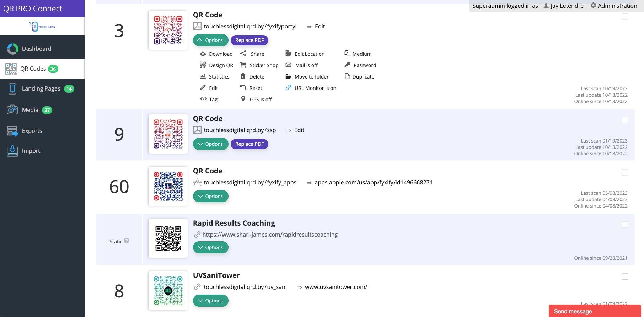
Task: Open QR Codes in the sidebar
Action: [x=42, y=69]
